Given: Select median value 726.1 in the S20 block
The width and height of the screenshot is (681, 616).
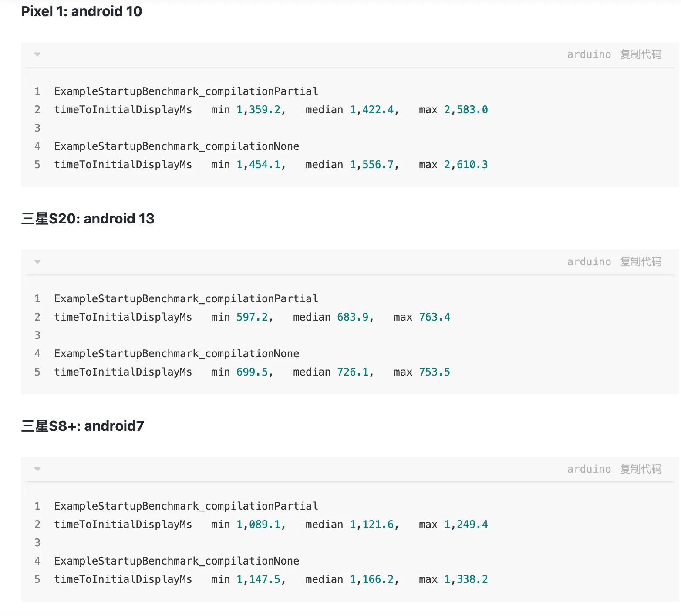Looking at the screenshot, I should click(353, 372).
